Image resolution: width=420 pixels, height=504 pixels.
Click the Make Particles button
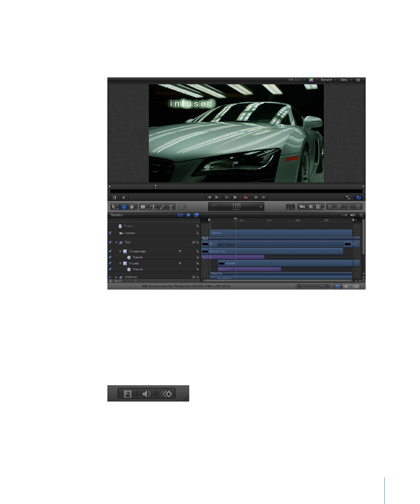(349, 207)
